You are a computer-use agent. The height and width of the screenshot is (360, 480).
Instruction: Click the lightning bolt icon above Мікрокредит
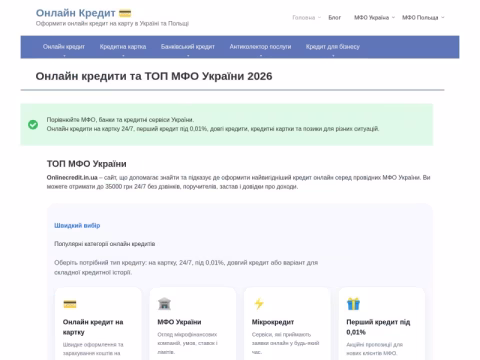(x=259, y=304)
